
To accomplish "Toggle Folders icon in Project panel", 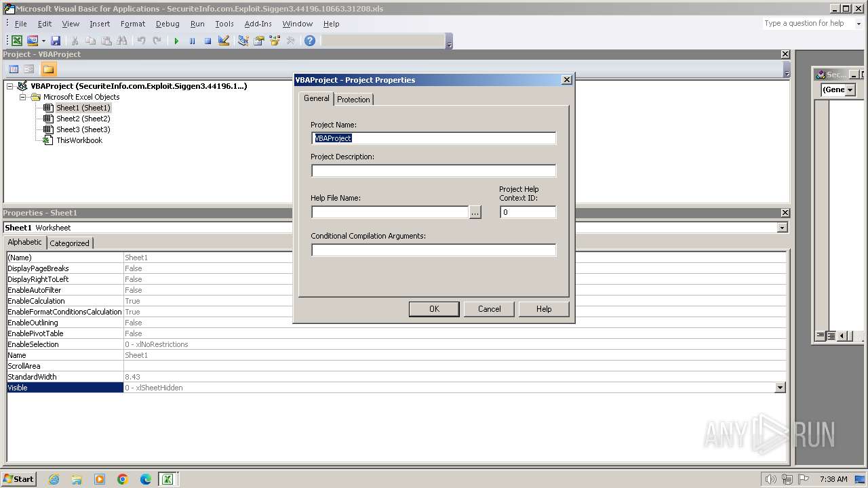I will coord(48,69).
